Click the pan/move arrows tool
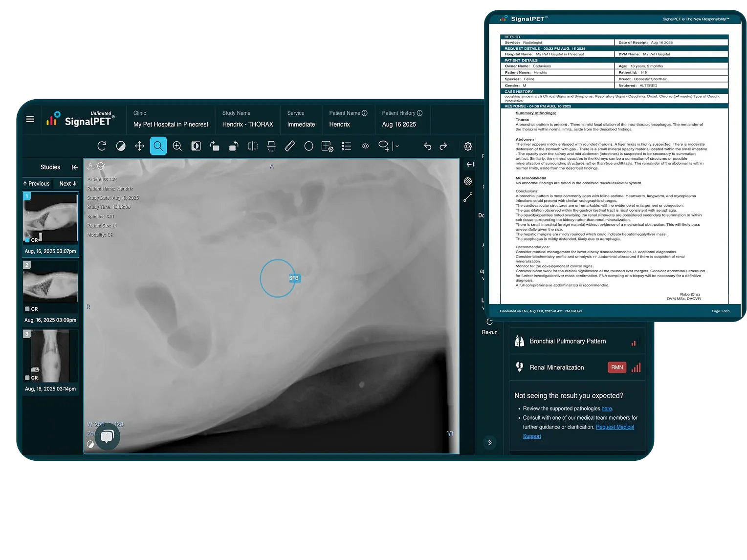 pos(139,146)
